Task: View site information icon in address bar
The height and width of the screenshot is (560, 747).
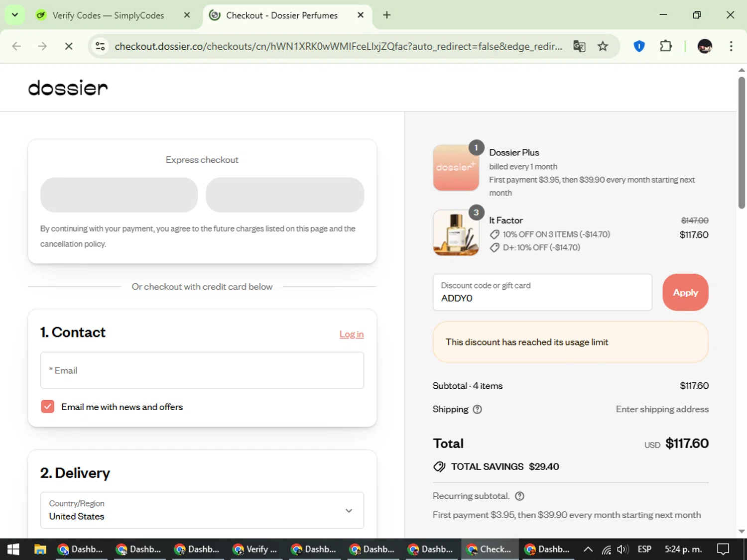Action: [x=100, y=46]
